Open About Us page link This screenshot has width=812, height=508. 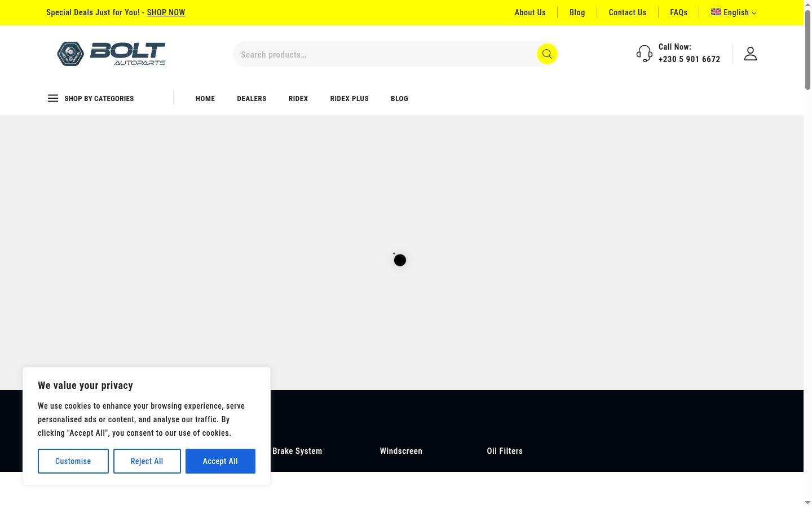point(530,12)
